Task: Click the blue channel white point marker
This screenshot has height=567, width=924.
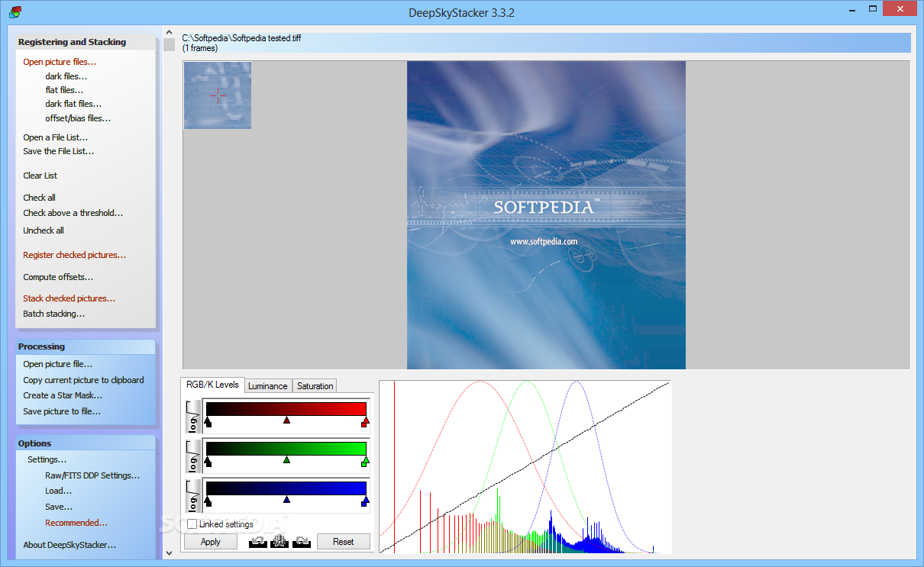Action: click(365, 501)
